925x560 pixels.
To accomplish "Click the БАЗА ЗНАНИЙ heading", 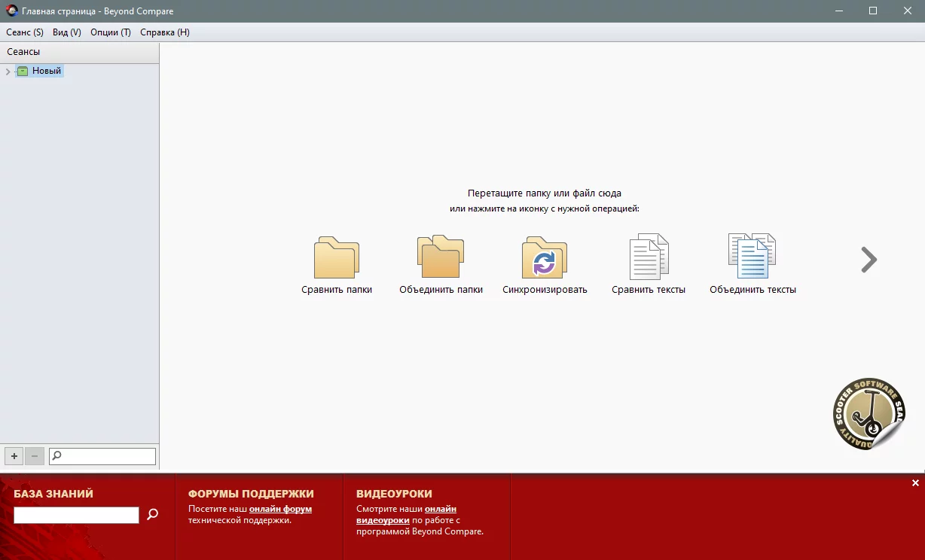I will tap(53, 494).
